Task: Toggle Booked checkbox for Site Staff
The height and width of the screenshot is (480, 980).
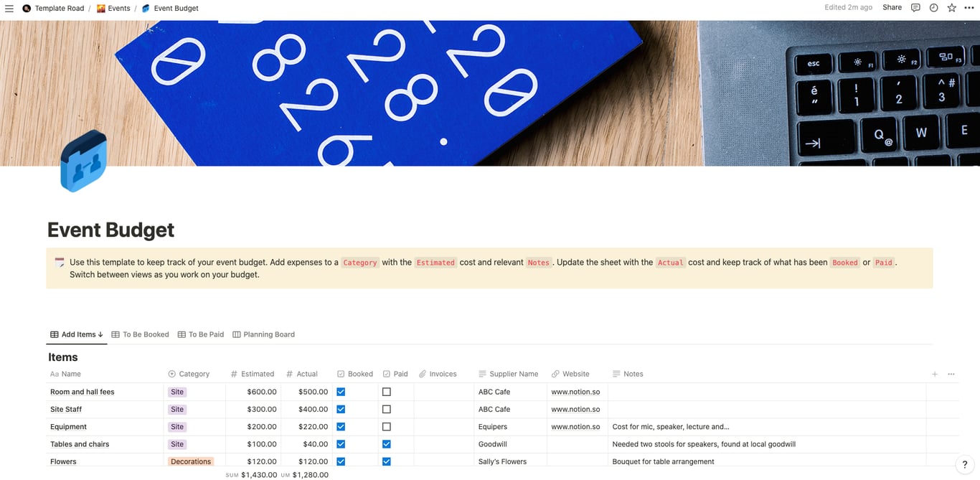Action: [x=341, y=409]
